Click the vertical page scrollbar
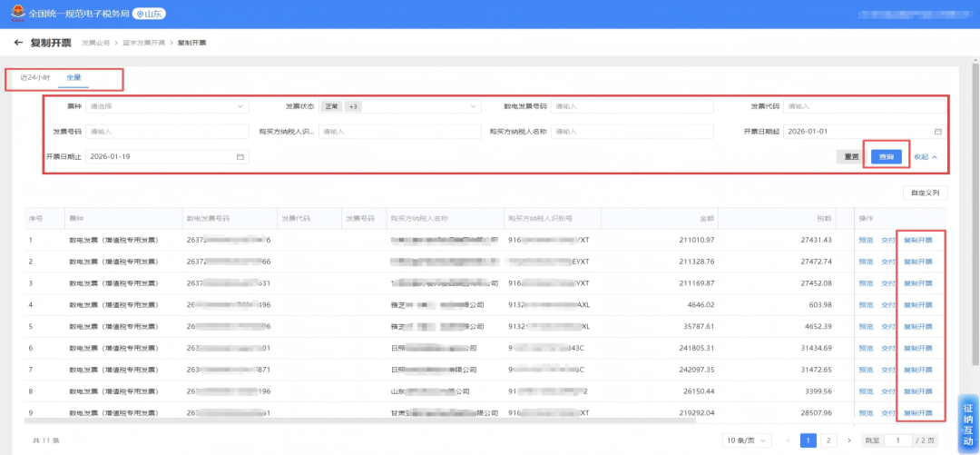The image size is (980, 455). [975, 213]
